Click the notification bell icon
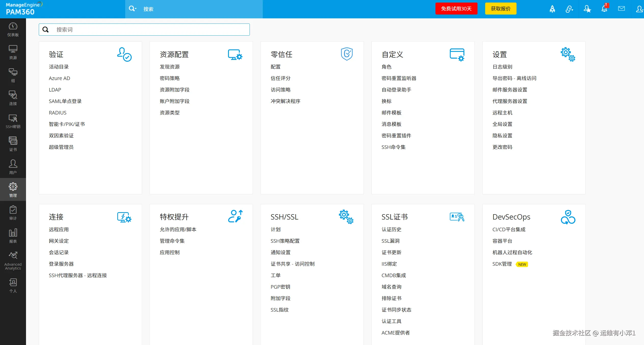The height and width of the screenshot is (345, 644). pos(604,9)
